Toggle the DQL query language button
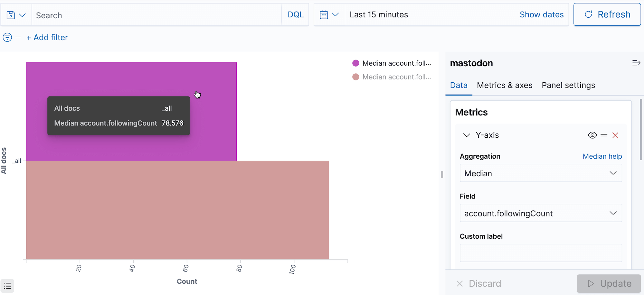 (295, 14)
